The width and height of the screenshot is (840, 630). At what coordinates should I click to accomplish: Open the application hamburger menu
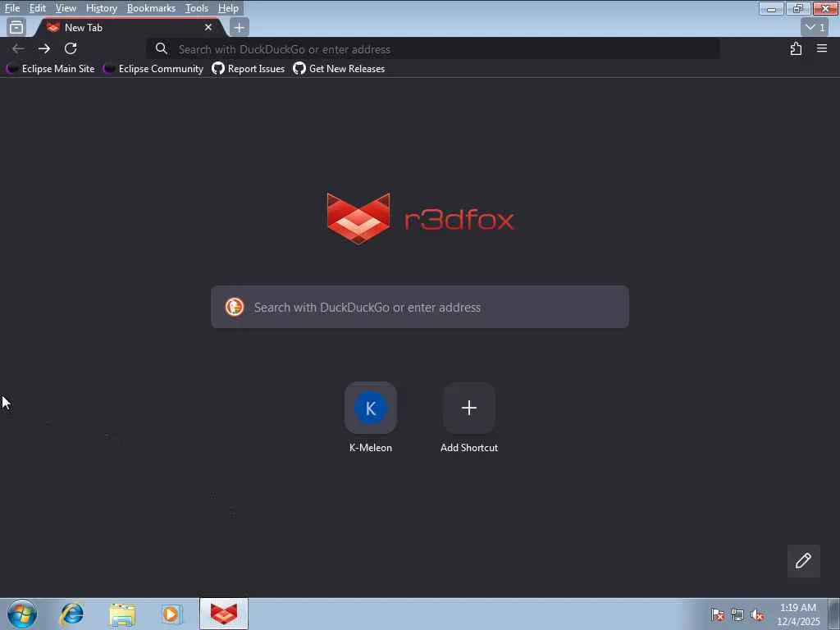point(822,48)
